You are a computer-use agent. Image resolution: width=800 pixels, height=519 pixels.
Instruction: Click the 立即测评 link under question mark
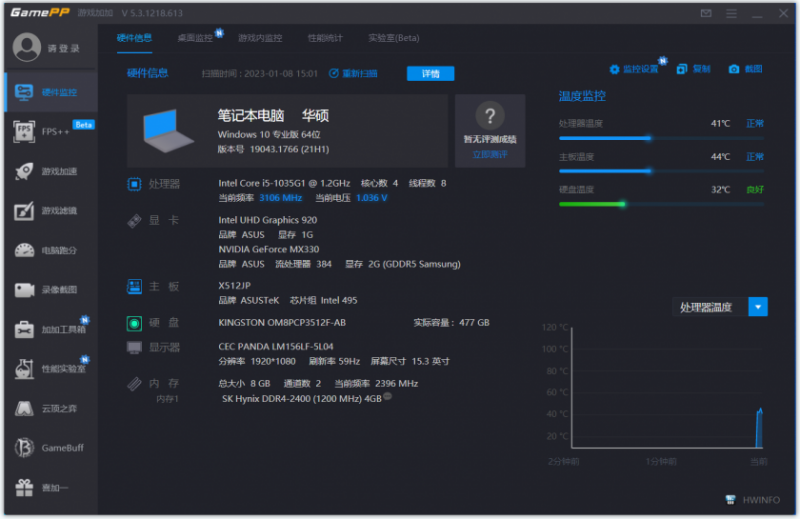click(490, 154)
